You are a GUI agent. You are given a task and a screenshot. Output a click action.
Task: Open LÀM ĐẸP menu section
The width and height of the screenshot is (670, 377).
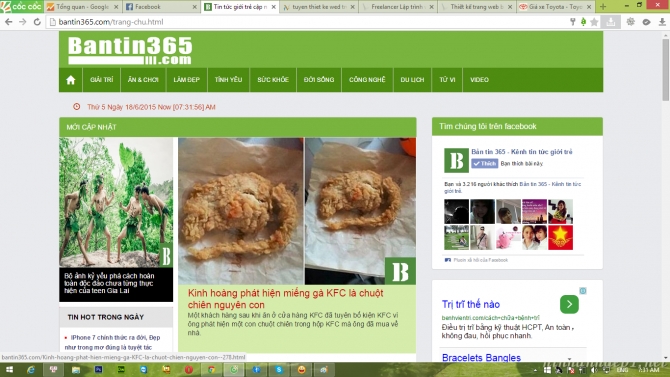pos(186,80)
